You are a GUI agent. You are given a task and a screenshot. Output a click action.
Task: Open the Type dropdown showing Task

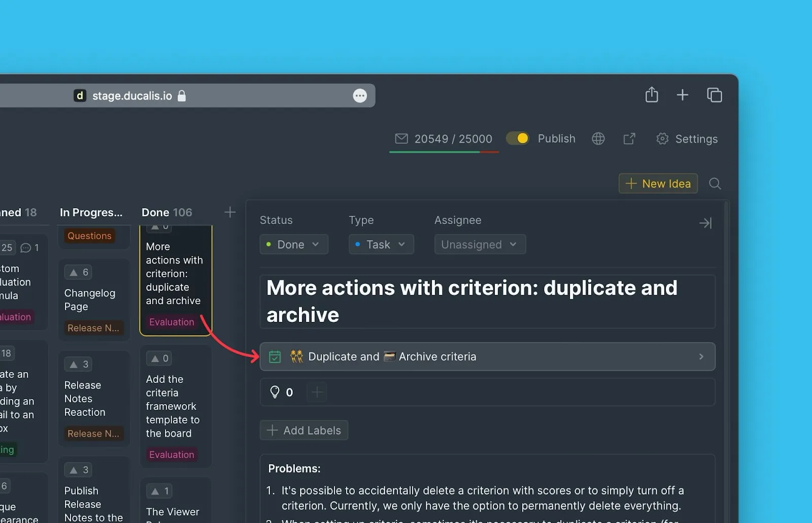tap(381, 244)
